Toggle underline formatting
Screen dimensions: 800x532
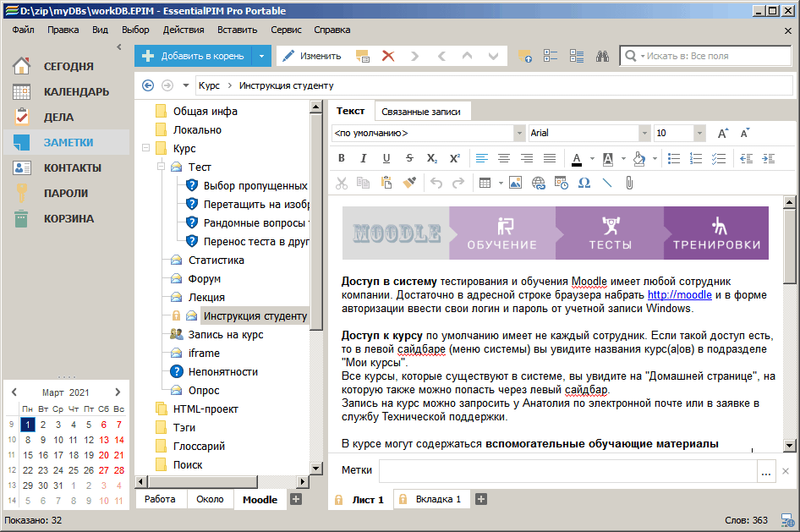point(386,159)
